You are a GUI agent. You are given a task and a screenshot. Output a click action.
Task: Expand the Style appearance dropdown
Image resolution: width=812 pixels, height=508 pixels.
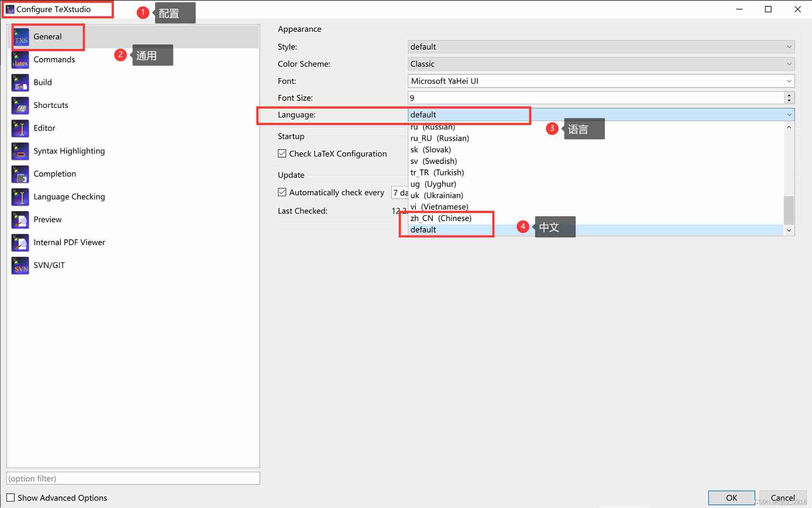click(x=789, y=46)
